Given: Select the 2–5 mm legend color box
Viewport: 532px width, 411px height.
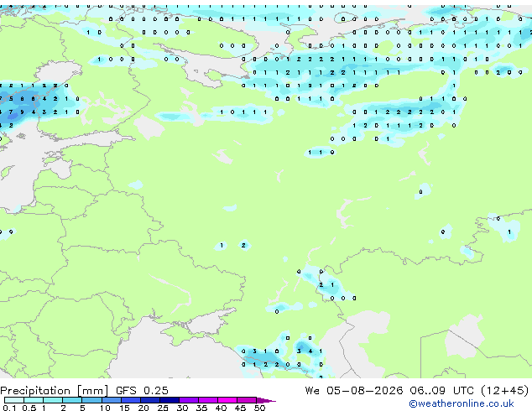Looking at the screenshot, I should point(72,400).
